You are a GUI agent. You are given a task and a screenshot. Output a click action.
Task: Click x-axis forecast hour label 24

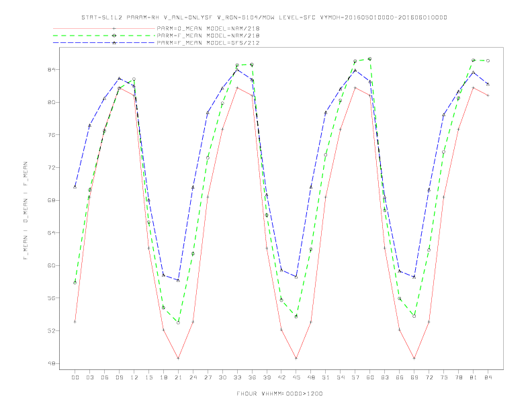click(193, 377)
